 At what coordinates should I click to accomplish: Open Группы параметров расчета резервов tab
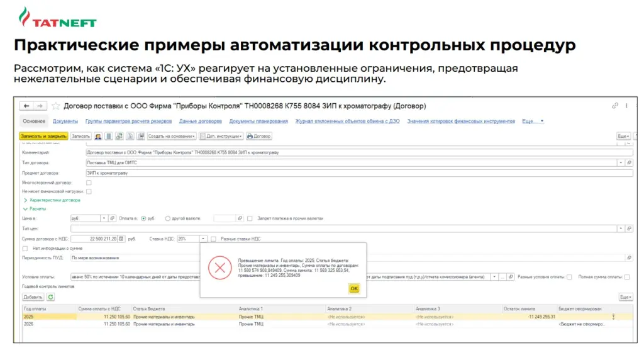pyautogui.click(x=128, y=121)
